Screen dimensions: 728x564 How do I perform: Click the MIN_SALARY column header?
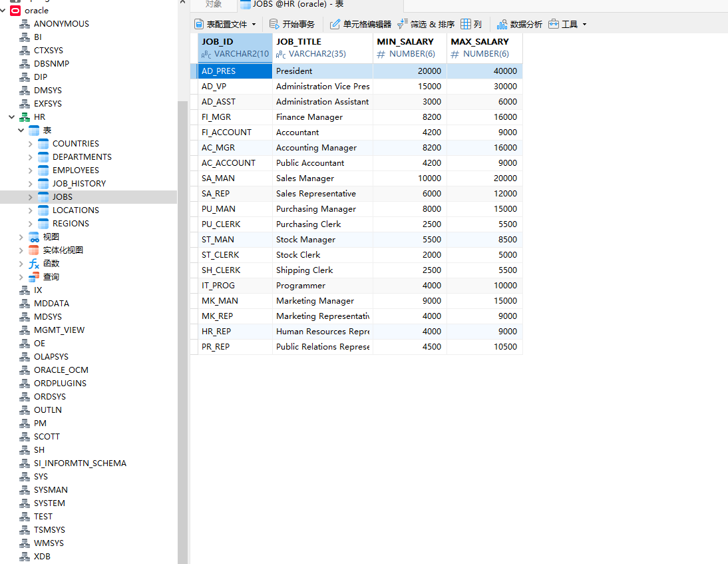[410, 48]
